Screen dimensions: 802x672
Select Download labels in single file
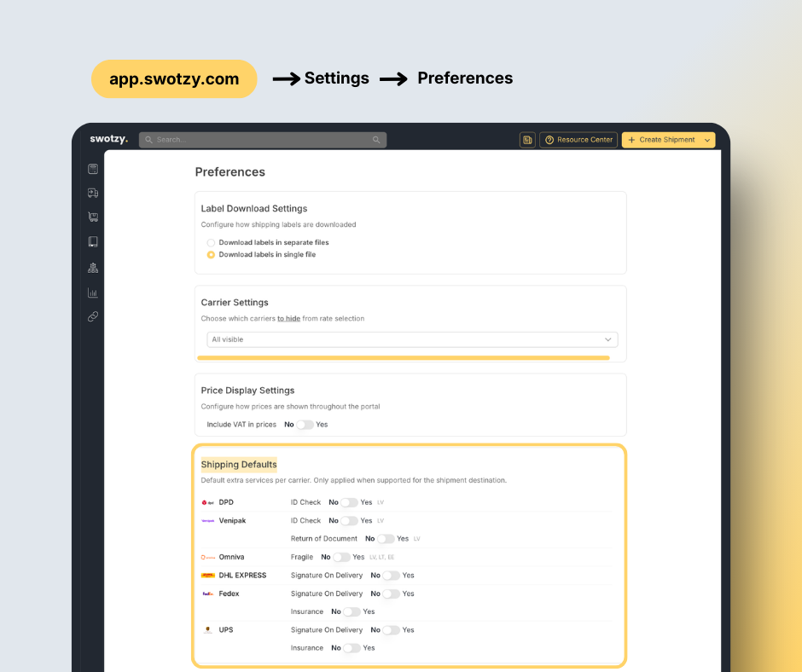(x=211, y=255)
